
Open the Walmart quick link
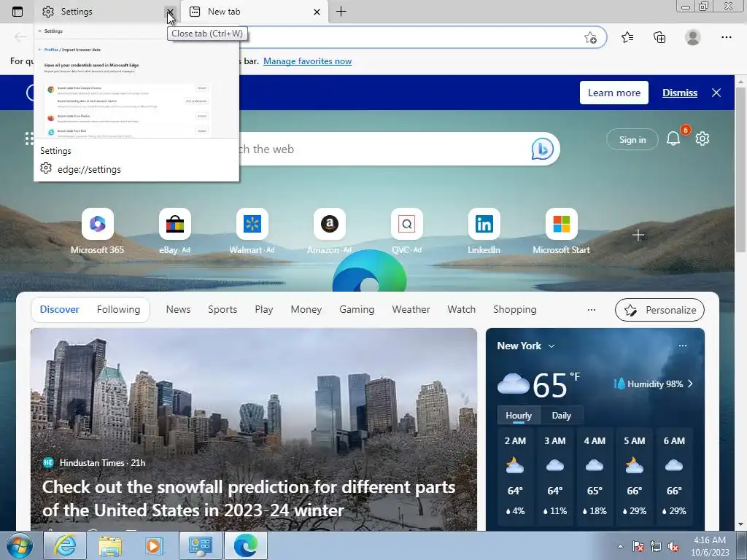click(x=252, y=231)
